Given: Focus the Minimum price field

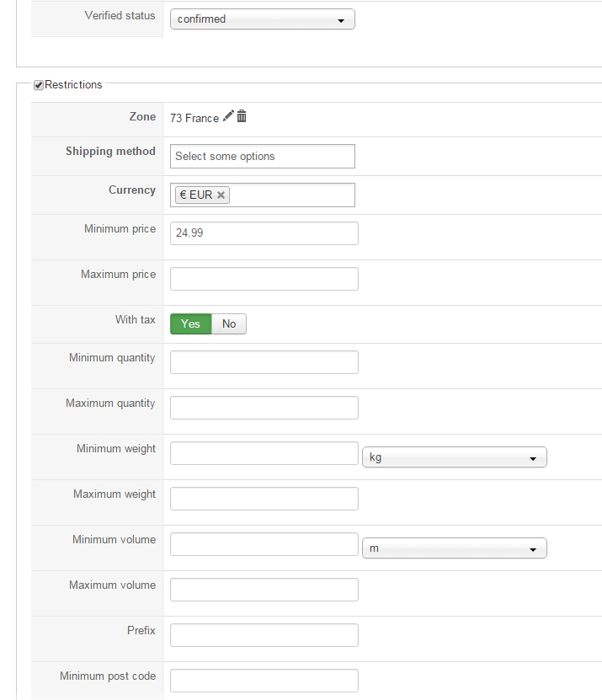Looking at the screenshot, I should tap(264, 233).
